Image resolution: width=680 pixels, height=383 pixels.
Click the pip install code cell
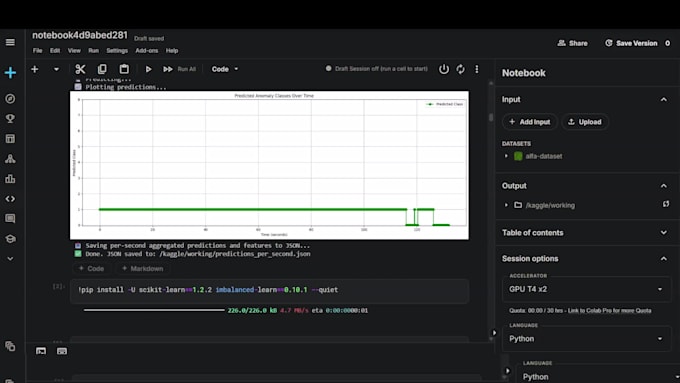tap(269, 290)
